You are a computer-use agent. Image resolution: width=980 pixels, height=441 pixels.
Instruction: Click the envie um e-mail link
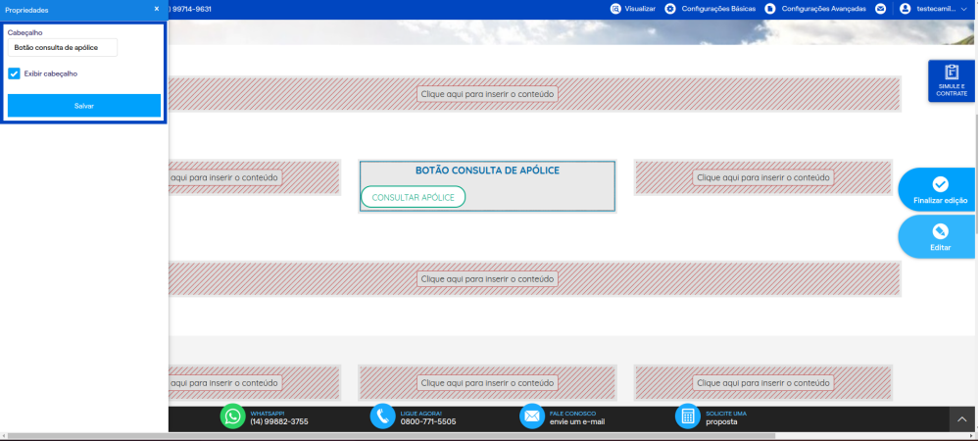pos(577,421)
